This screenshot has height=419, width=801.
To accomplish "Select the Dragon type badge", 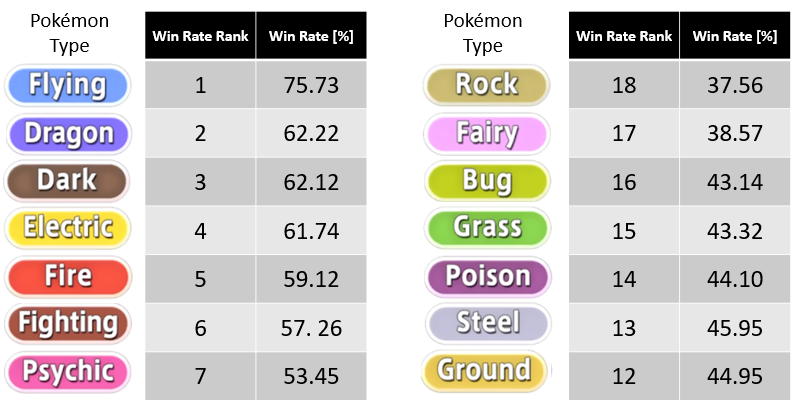I will tap(67, 133).
